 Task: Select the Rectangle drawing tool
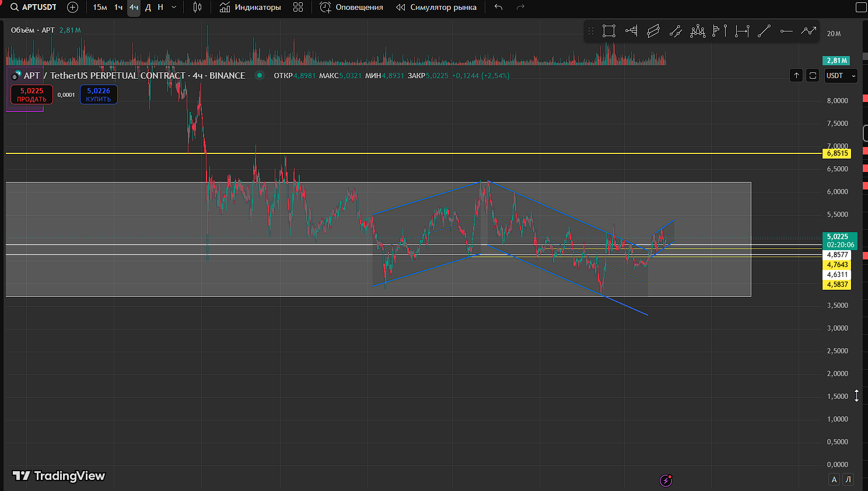[609, 31]
